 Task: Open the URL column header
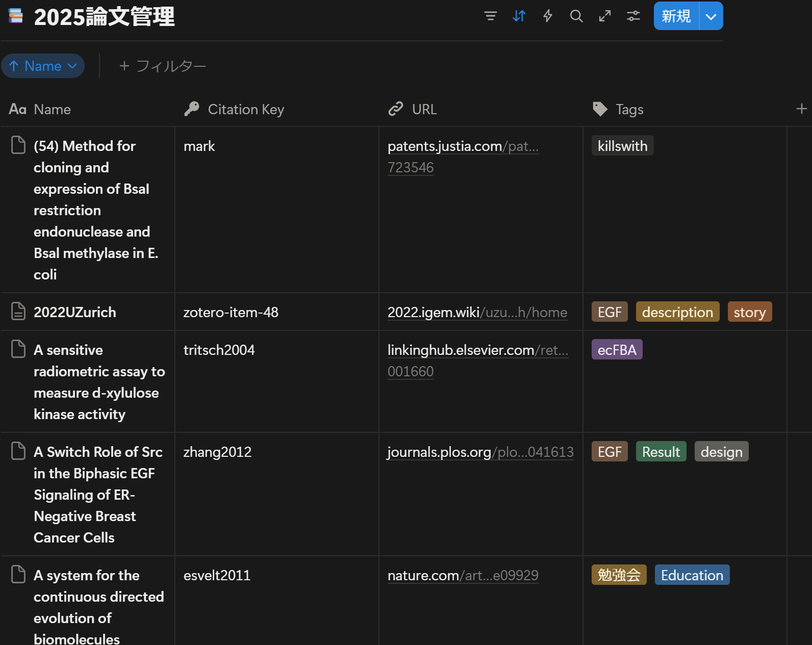[424, 109]
